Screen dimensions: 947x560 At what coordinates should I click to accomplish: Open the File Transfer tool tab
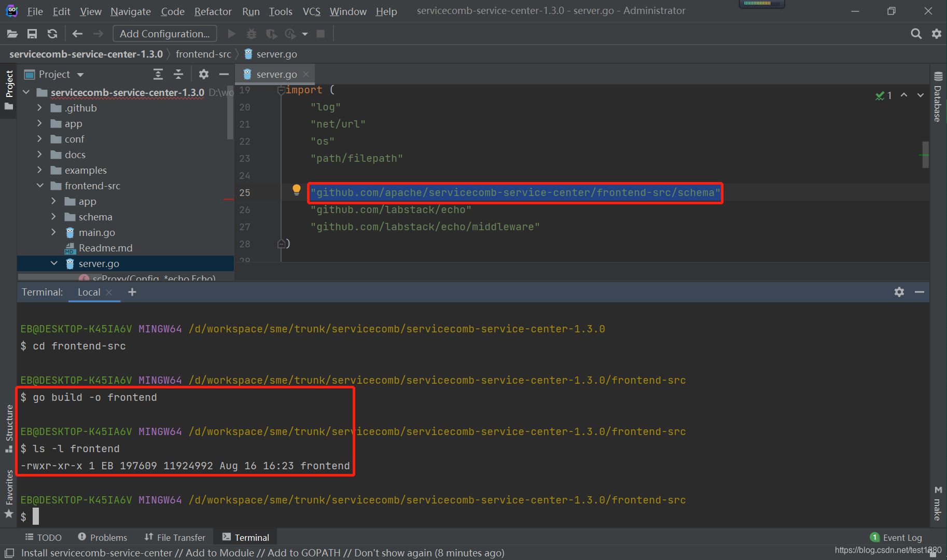click(175, 537)
